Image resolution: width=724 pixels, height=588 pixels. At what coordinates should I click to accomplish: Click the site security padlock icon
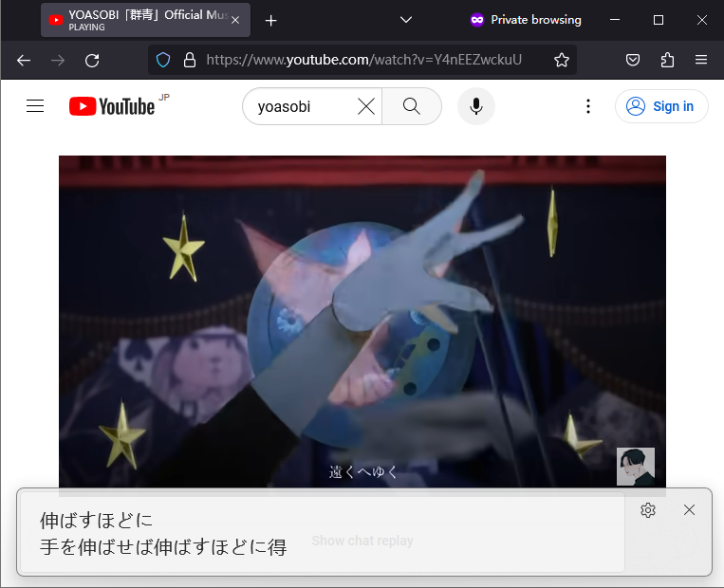coord(190,60)
